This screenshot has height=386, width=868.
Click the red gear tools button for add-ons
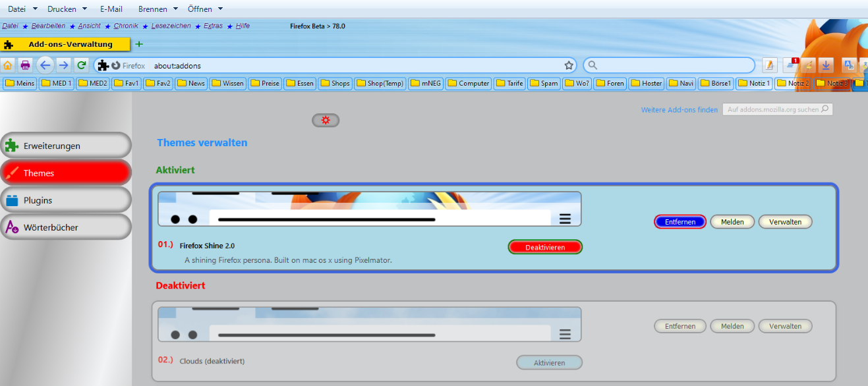326,120
